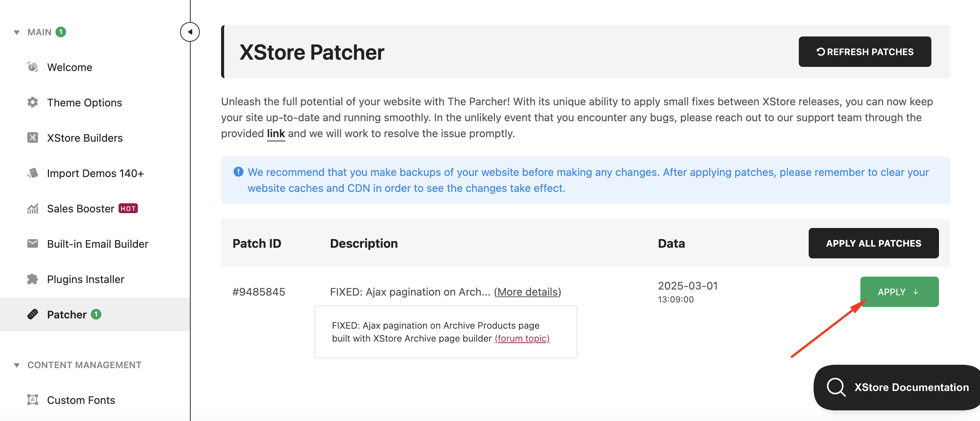The image size is (980, 421).
Task: Open the forum topic link
Action: pyautogui.click(x=522, y=339)
